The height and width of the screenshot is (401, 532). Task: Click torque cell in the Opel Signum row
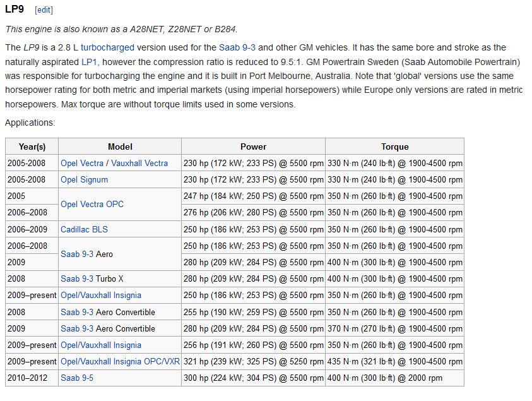394,179
